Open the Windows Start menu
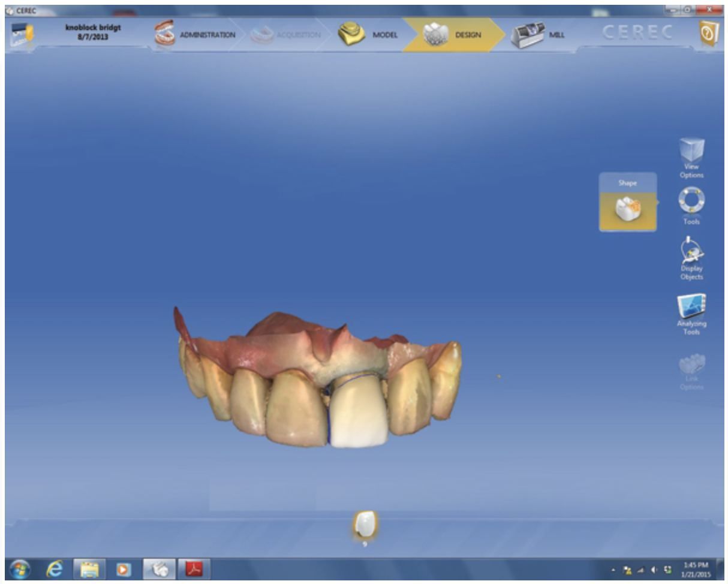The image size is (728, 584). (x=20, y=568)
